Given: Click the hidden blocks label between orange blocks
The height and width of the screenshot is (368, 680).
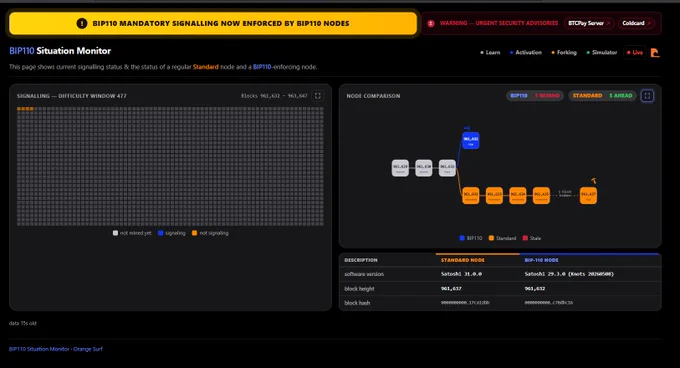Looking at the screenshot, I should (565, 194).
